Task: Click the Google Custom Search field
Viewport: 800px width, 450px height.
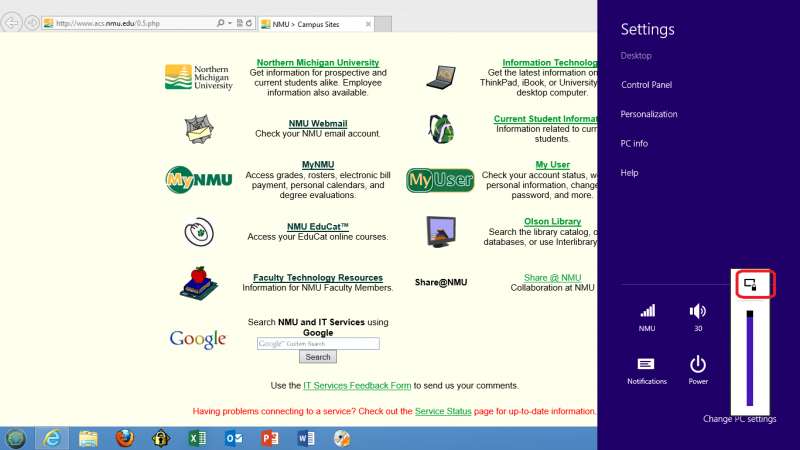Action: point(318,343)
